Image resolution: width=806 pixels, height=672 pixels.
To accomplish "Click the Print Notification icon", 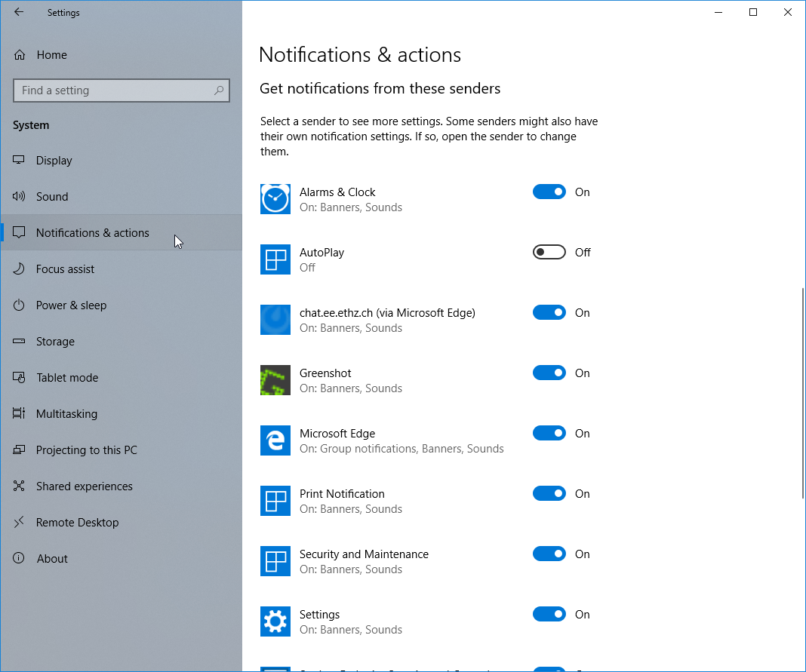I will (x=275, y=501).
